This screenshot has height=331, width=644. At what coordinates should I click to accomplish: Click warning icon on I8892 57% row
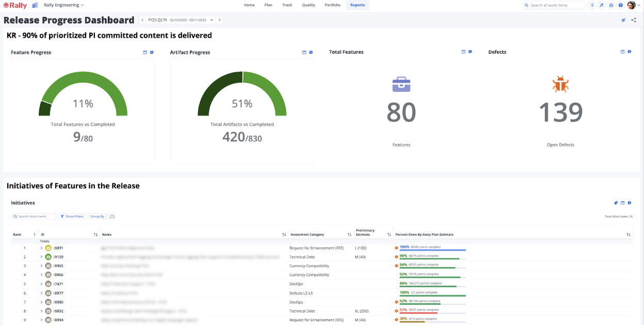click(396, 310)
